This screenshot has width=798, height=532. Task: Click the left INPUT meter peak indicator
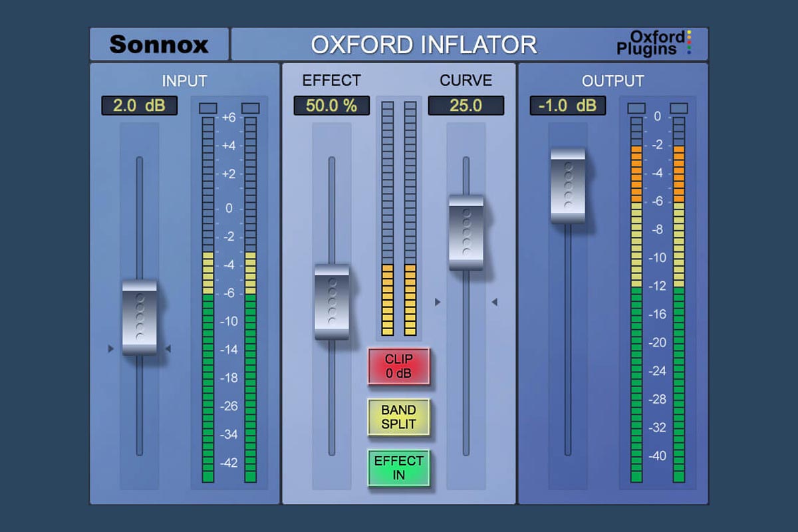(208, 106)
